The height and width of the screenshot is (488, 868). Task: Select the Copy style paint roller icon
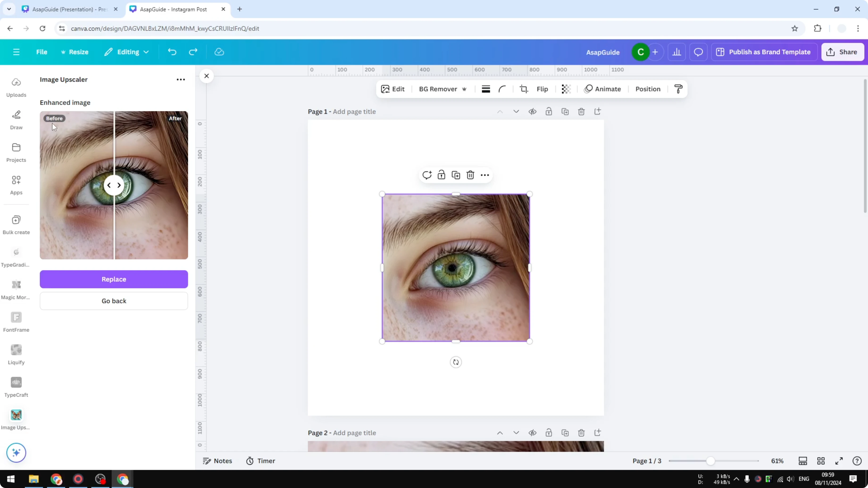pyautogui.click(x=678, y=89)
